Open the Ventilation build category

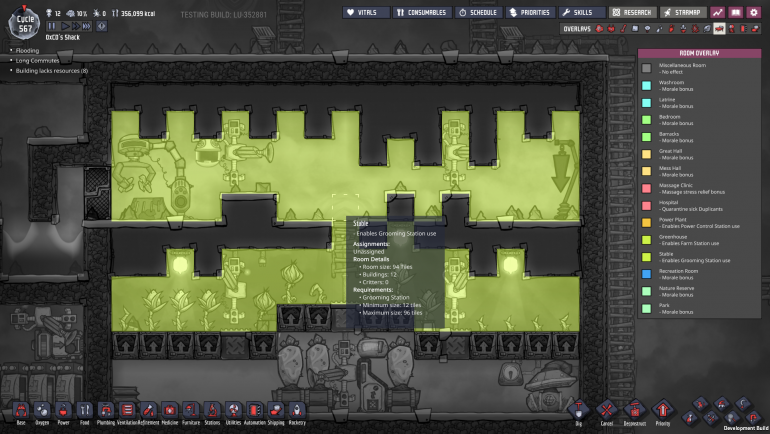[127, 411]
